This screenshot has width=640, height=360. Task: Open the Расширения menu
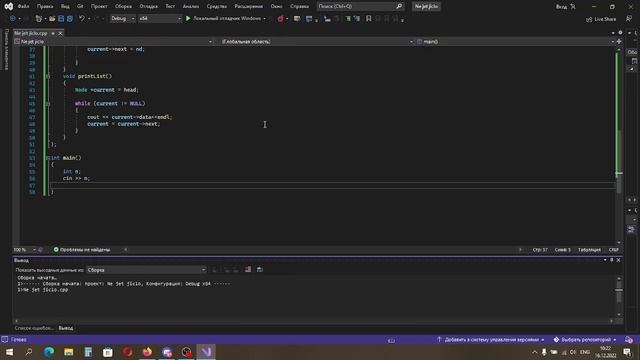(x=249, y=7)
